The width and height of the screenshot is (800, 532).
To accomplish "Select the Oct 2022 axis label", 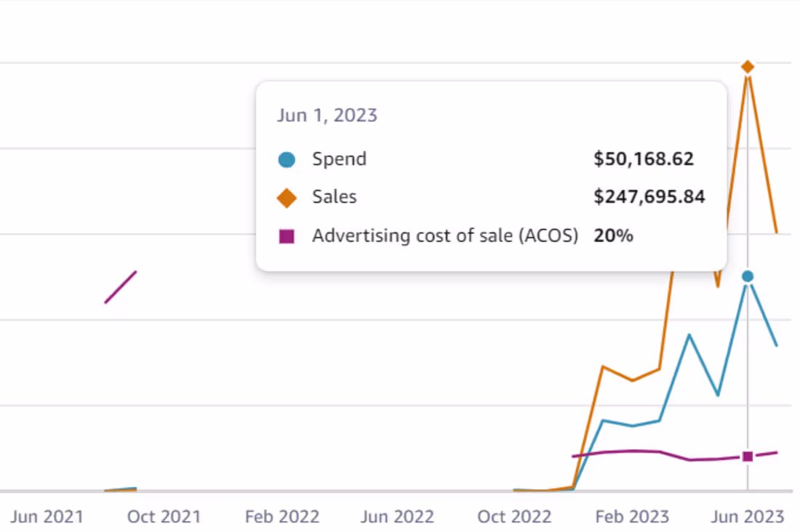I will pyautogui.click(x=514, y=517).
